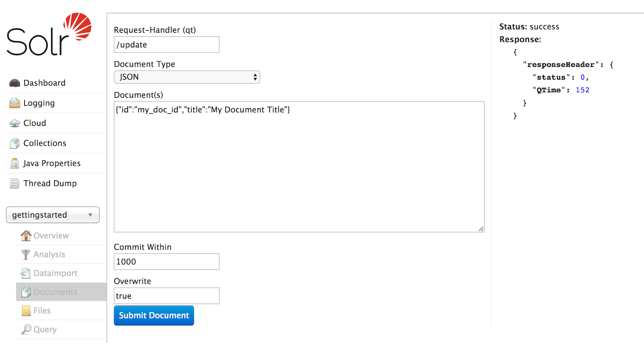
Task: Click the Request-Handler /update field
Action: (167, 44)
